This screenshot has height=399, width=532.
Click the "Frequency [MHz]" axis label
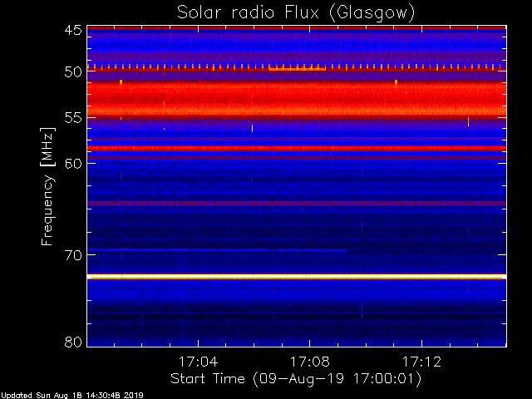47,186
